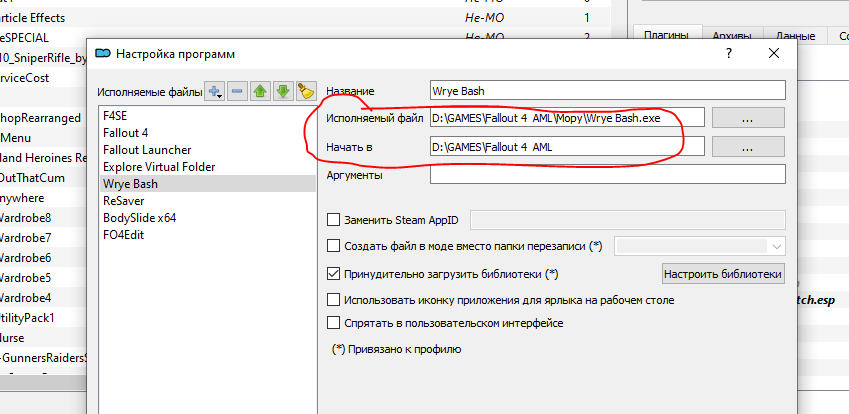Click the 'Аргументы' input field

(x=607, y=175)
